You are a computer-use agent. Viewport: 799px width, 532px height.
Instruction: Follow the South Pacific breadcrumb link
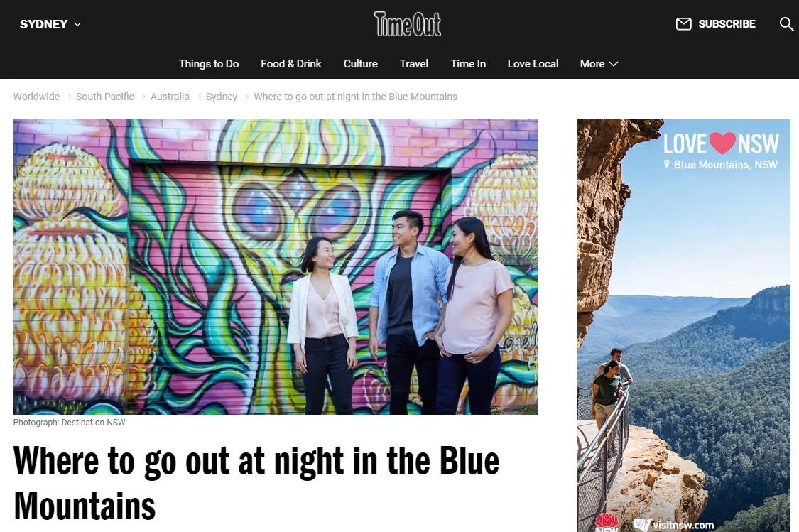105,97
